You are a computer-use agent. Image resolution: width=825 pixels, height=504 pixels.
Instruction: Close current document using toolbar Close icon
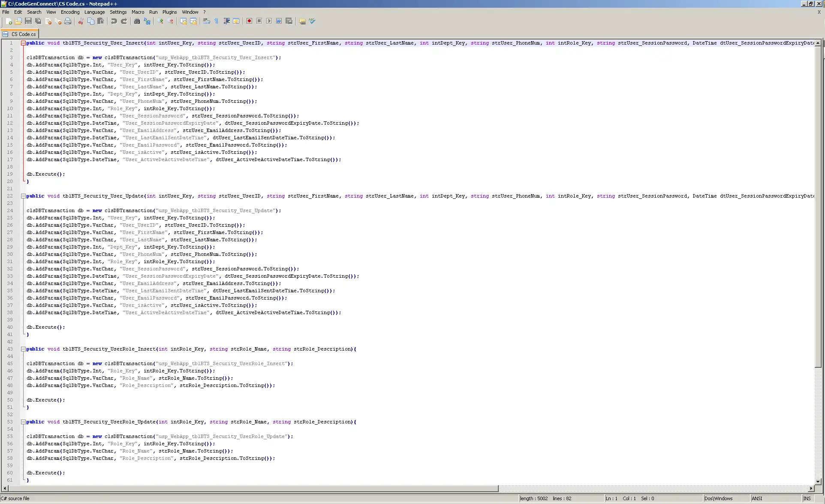48,21
